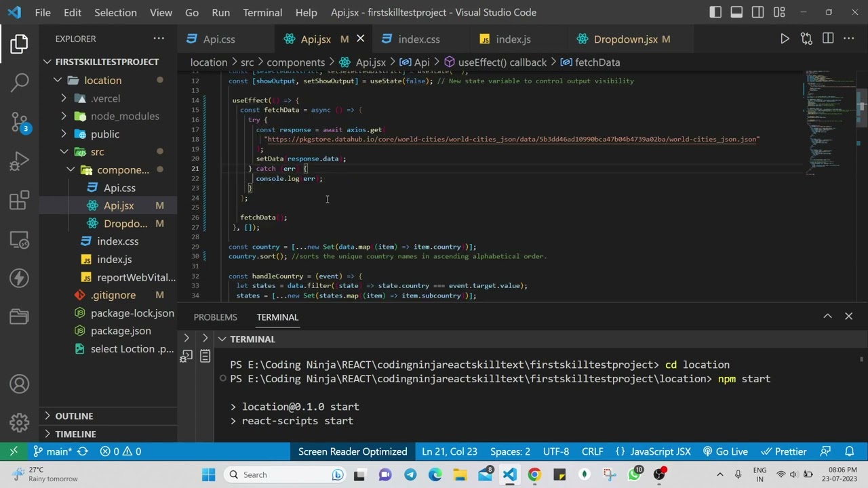Open the Run and Debug view
The image size is (868, 488).
20,161
